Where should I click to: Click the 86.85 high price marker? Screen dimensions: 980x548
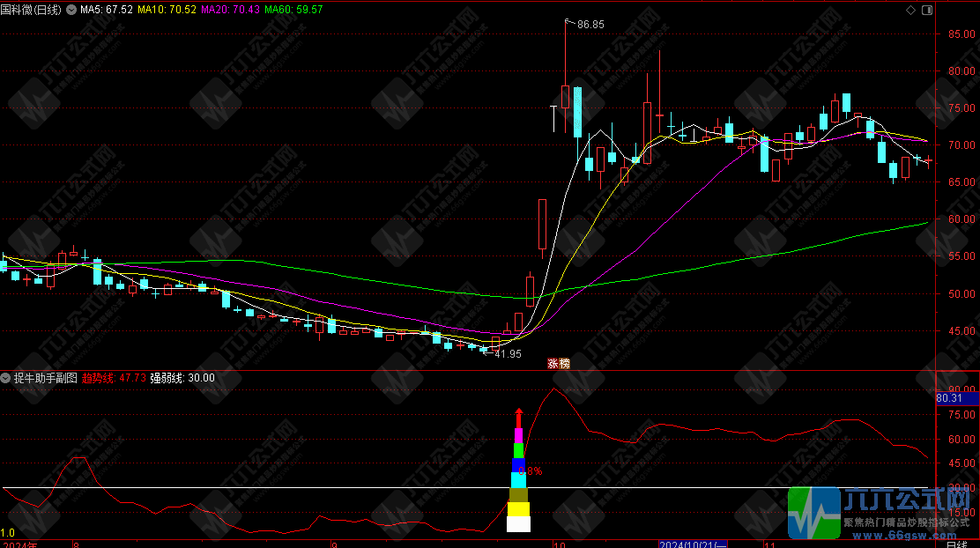(x=590, y=25)
